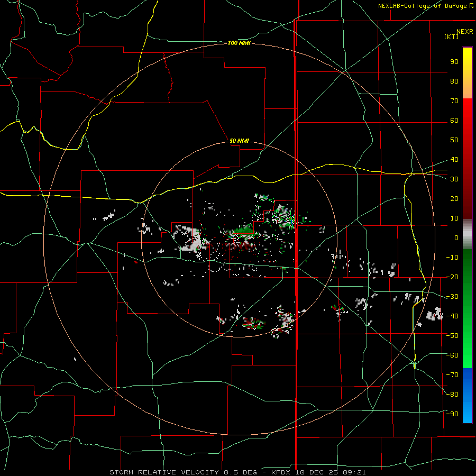Click the STORM RELATIVE VELOCITY caption text
476x476 pixels.
[164, 472]
